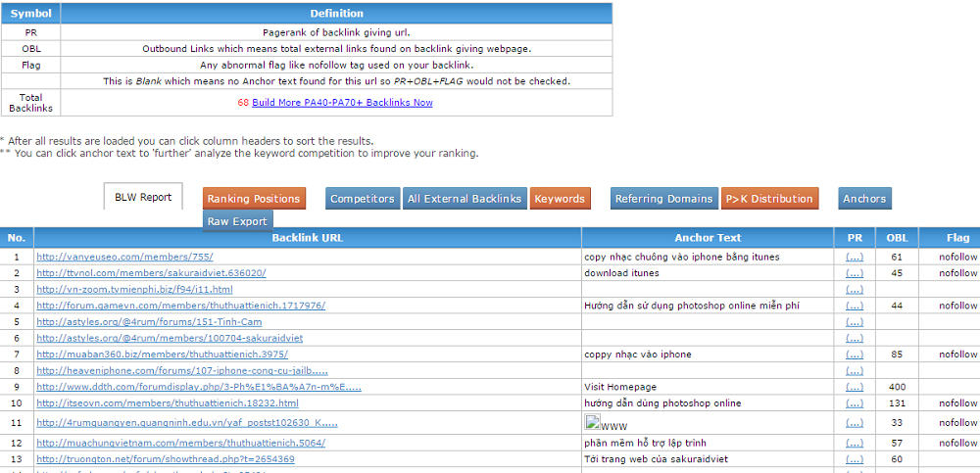Click the Raw Export button
This screenshot has height=473, width=980.
(x=237, y=221)
